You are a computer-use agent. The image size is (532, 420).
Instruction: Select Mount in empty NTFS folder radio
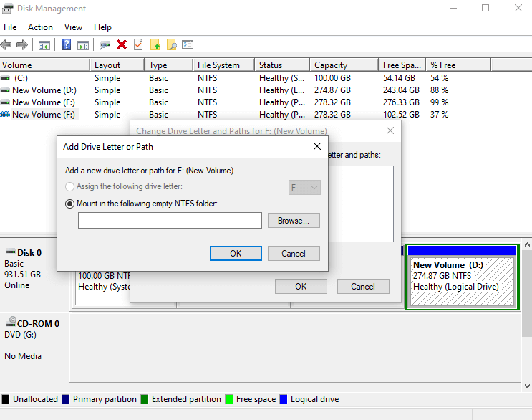tap(69, 204)
